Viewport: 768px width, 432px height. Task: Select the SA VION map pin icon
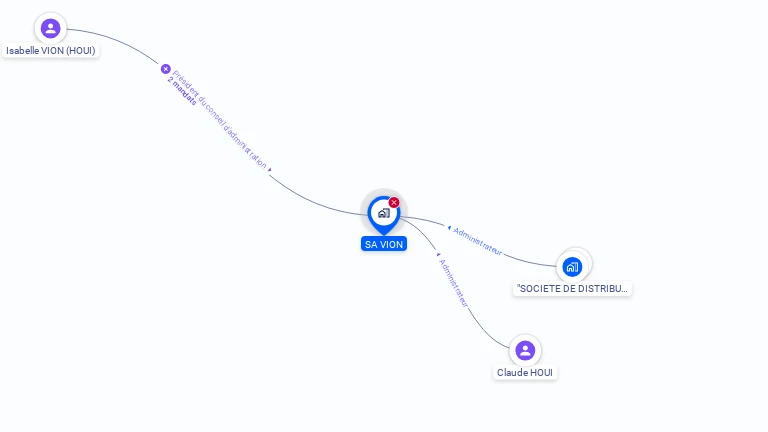(384, 215)
